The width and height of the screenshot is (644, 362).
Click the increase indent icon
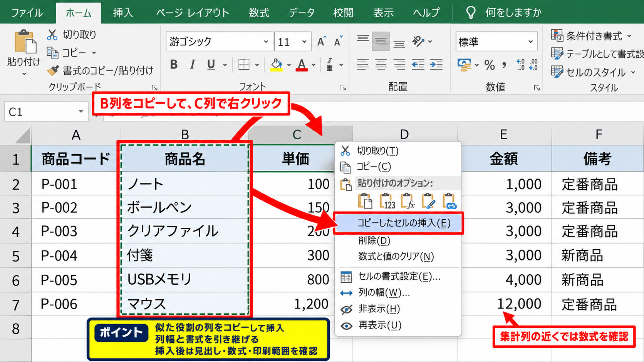click(x=436, y=65)
